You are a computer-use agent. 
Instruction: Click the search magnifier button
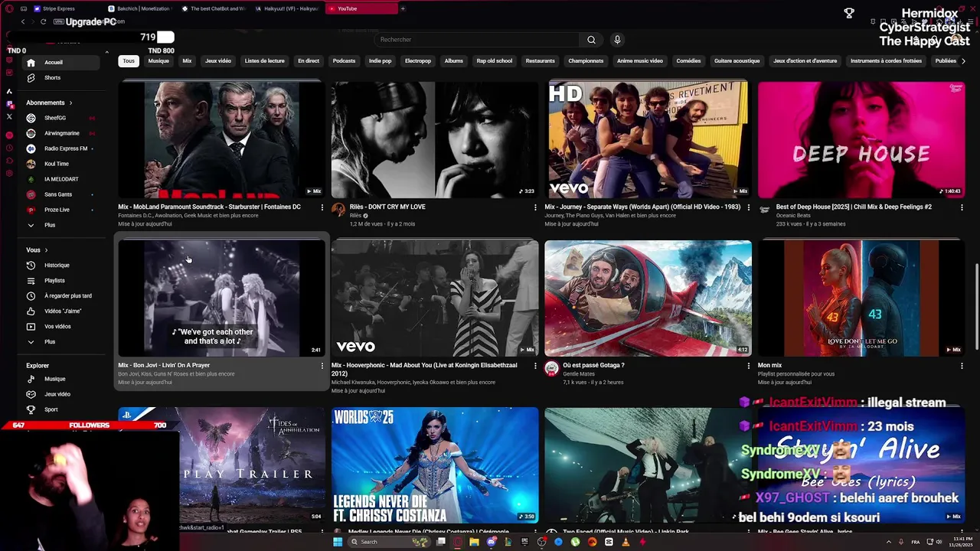pyautogui.click(x=591, y=40)
